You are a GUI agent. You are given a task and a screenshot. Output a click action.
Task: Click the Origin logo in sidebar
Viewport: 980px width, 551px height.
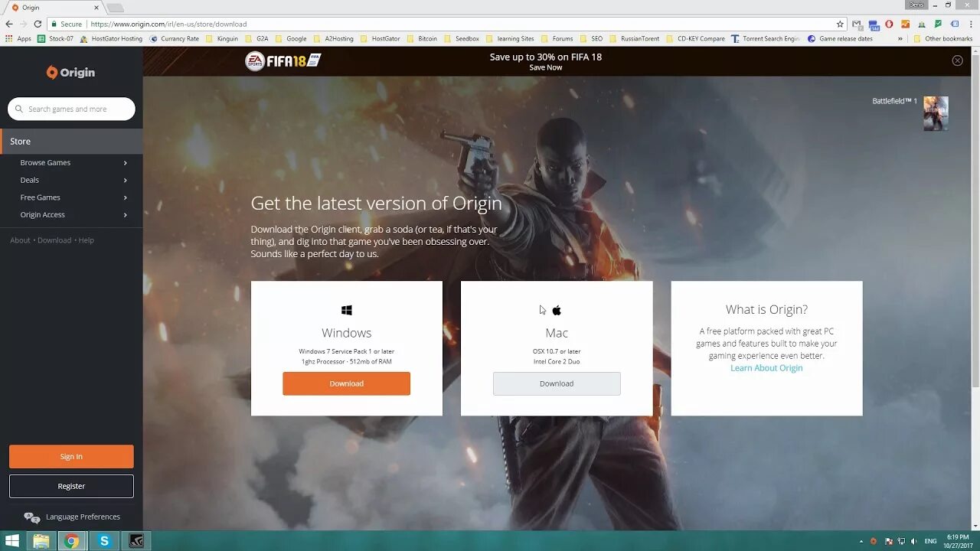(70, 73)
